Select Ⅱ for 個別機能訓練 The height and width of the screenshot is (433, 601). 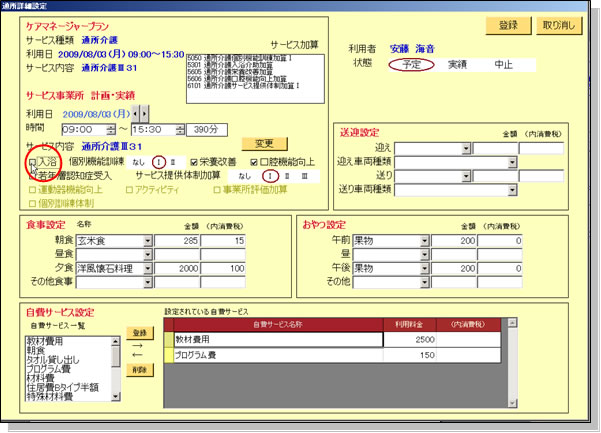173,162
